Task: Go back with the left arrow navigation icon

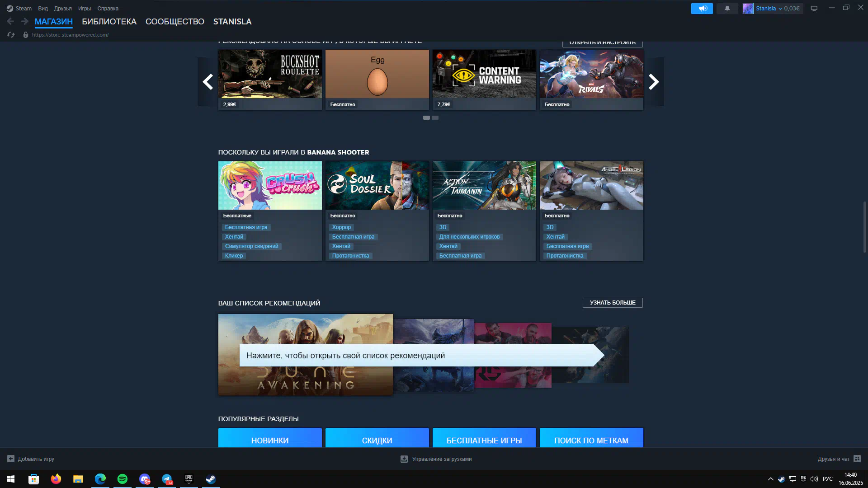Action: click(10, 21)
